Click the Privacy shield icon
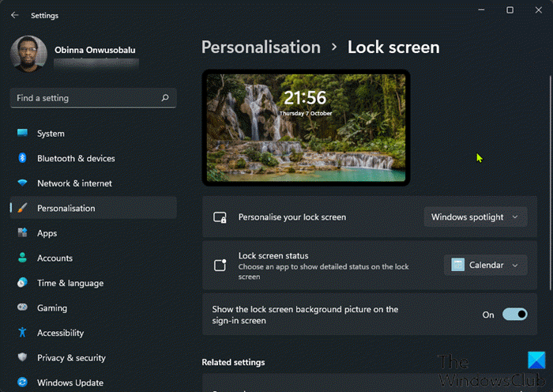The image size is (553, 392). pyautogui.click(x=23, y=357)
